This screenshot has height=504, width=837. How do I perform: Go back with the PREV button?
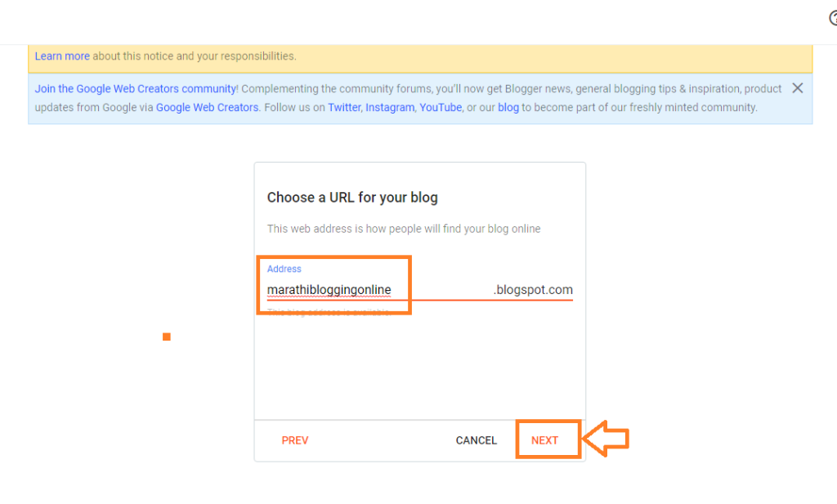(295, 440)
